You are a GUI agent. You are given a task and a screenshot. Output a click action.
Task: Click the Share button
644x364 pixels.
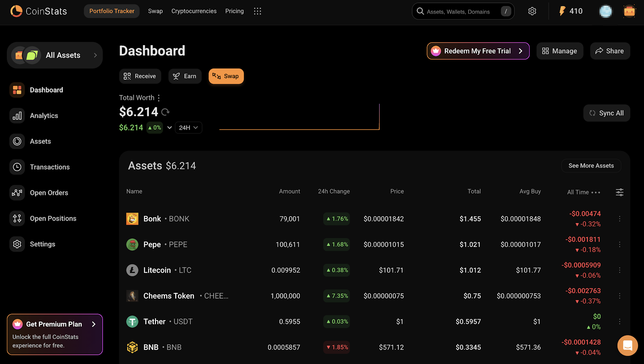click(610, 51)
